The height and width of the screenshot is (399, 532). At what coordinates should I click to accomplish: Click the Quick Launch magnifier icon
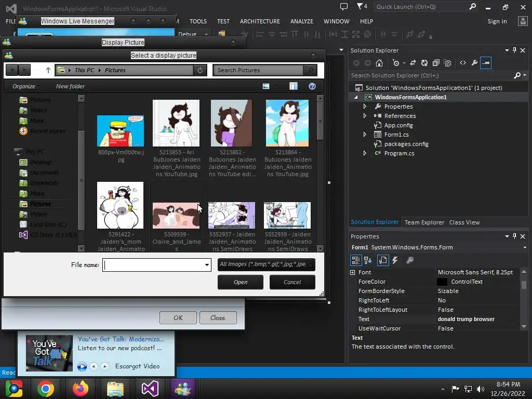(472, 6)
